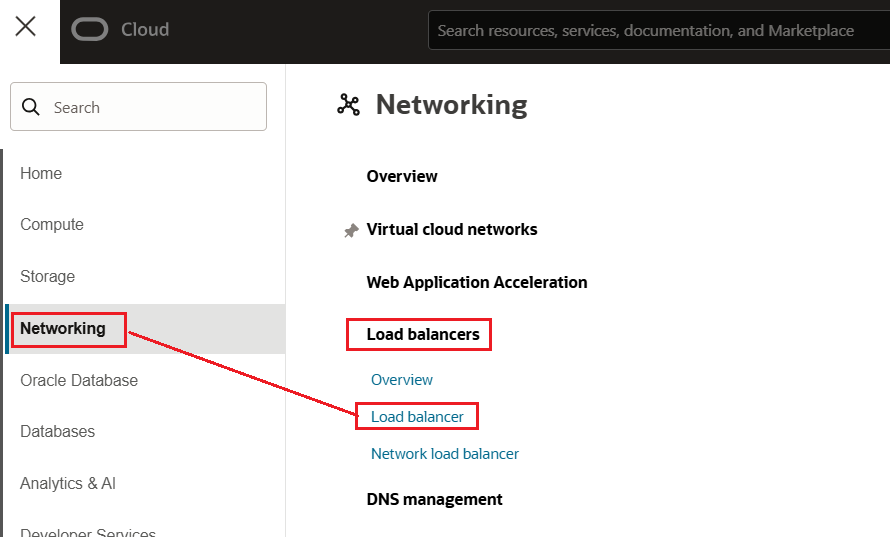Open Oracle Database category
The width and height of the screenshot is (890, 537).
point(79,381)
